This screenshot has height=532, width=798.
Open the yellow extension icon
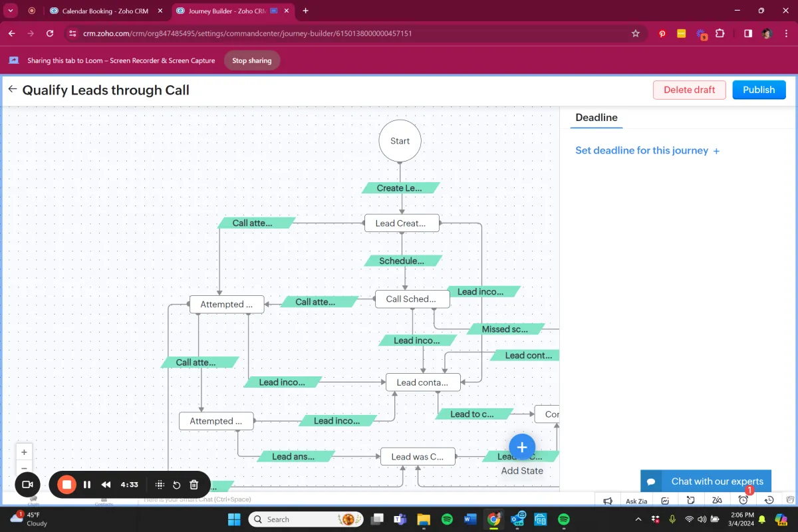click(682, 33)
